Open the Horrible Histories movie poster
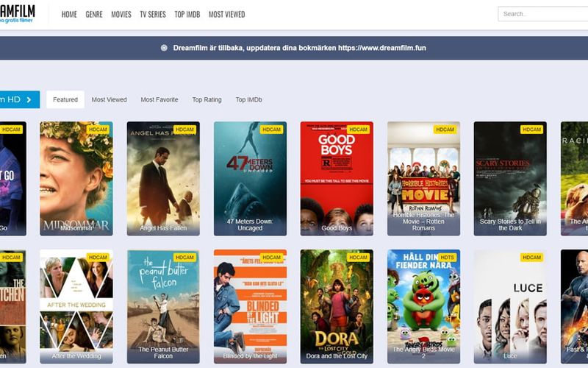Image resolution: width=588 pixels, height=368 pixels. [x=424, y=178]
